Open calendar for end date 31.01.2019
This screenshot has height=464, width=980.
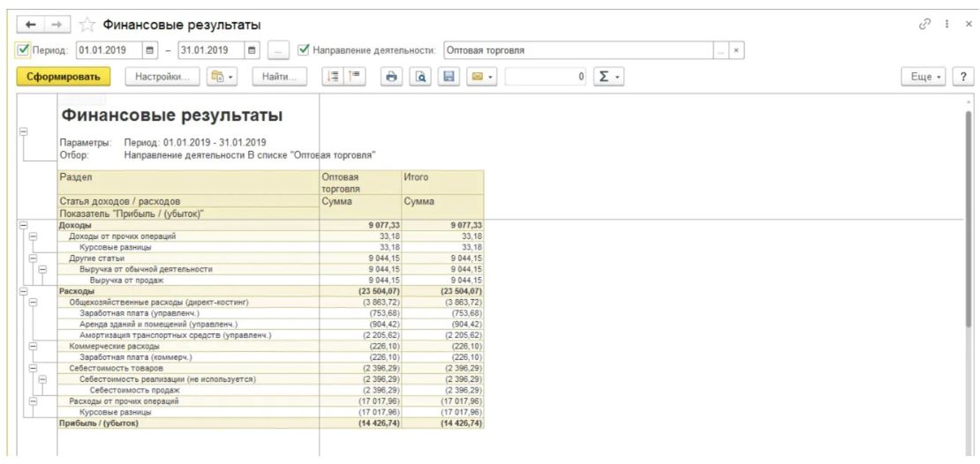coord(253,50)
